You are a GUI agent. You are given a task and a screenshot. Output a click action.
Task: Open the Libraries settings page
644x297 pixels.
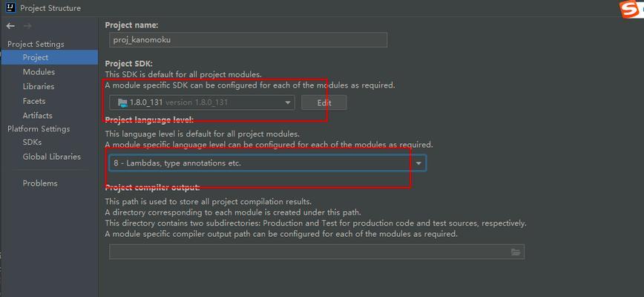pos(39,86)
